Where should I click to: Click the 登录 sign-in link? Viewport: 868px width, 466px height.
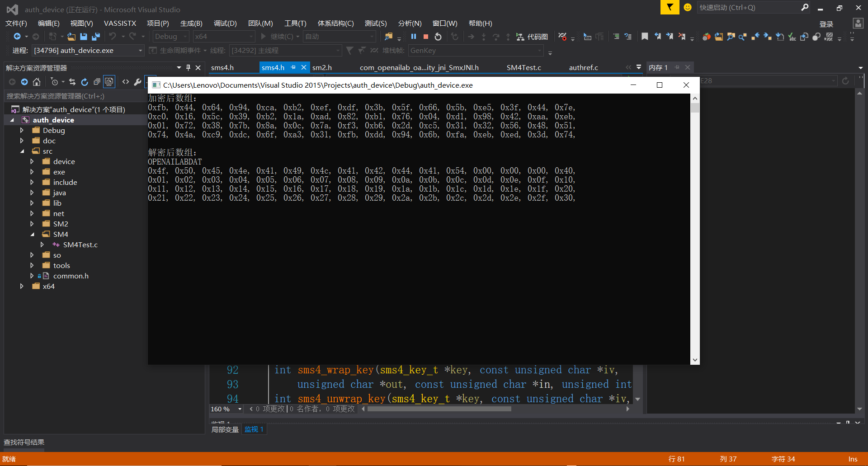[826, 24]
